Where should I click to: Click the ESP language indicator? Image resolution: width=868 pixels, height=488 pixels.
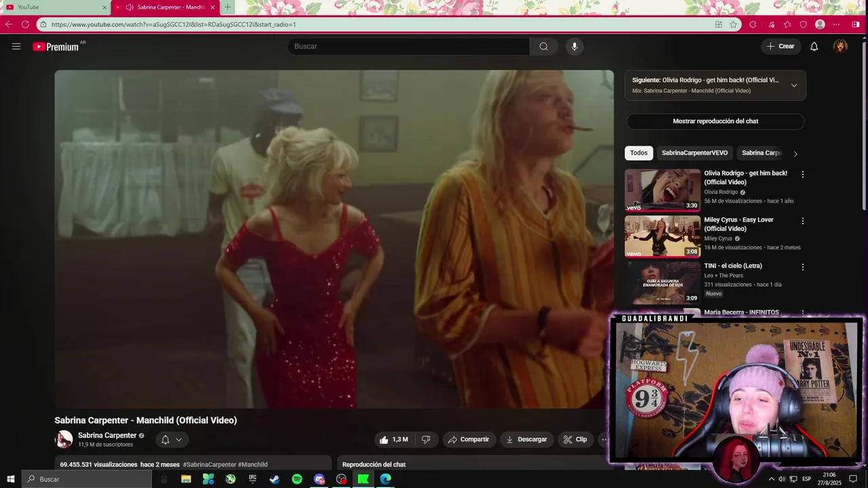[806, 479]
